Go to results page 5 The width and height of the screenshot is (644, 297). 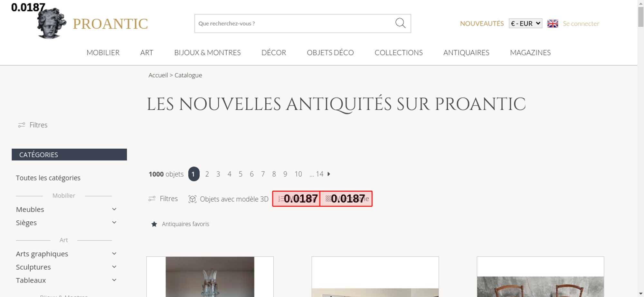(241, 174)
